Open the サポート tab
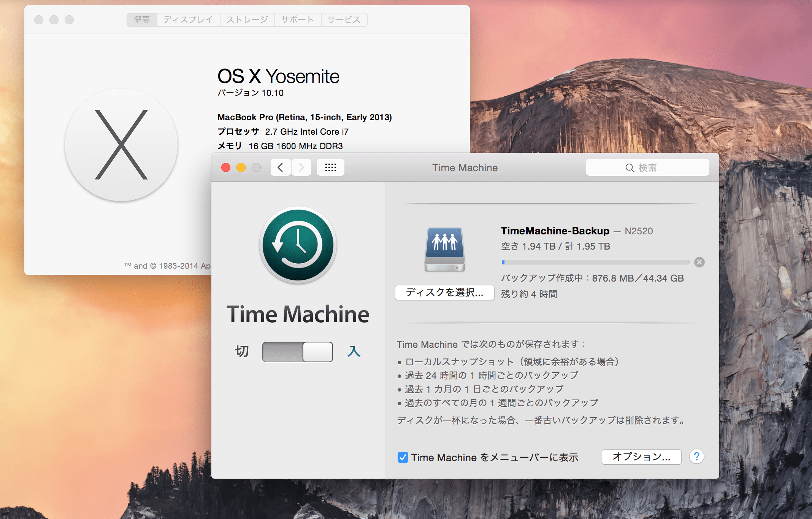Image resolution: width=812 pixels, height=519 pixels. tap(298, 20)
